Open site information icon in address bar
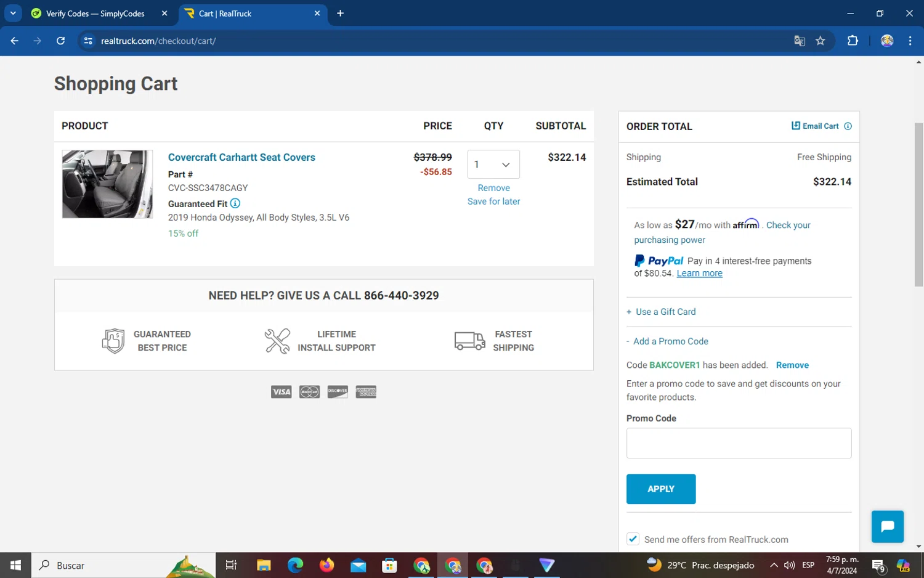Screen dimensions: 924x578 [88, 41]
